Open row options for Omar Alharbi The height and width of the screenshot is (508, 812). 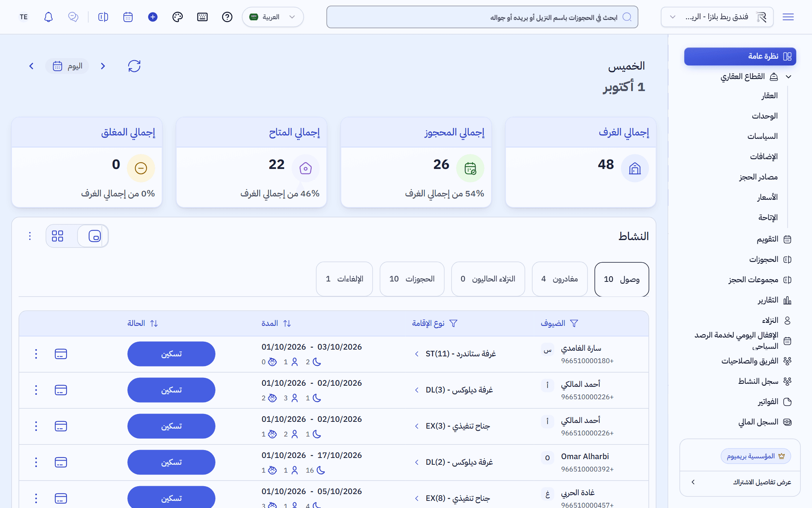[x=36, y=462]
